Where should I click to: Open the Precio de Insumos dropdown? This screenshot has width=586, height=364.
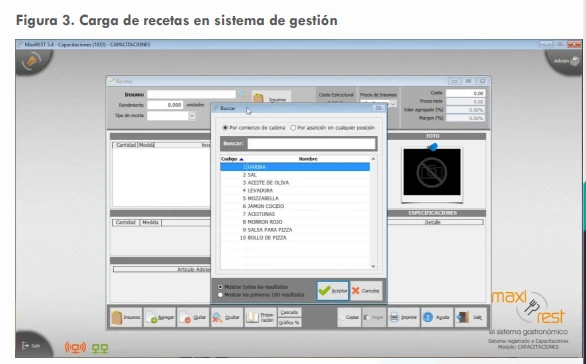click(x=393, y=104)
